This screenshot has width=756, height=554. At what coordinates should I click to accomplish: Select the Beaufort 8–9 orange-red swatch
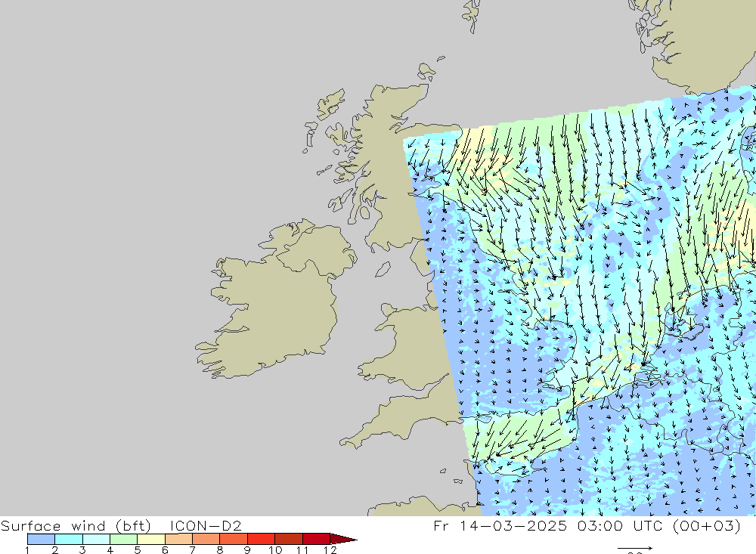234,539
